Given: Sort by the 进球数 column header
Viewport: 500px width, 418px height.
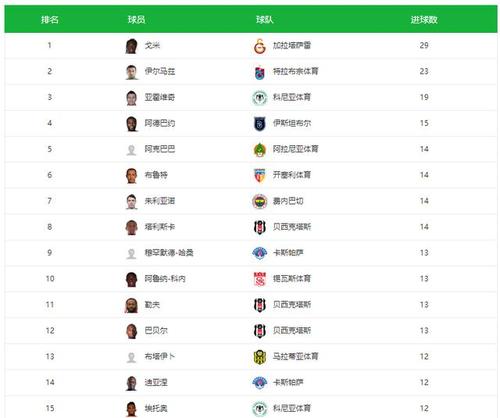Looking at the screenshot, I should [424, 20].
